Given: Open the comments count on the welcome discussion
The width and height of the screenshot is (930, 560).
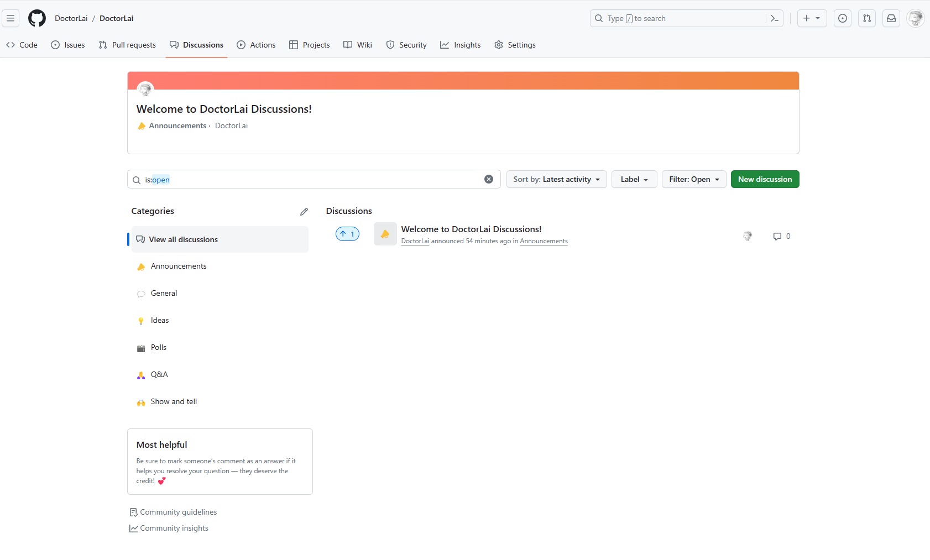Looking at the screenshot, I should [x=782, y=236].
